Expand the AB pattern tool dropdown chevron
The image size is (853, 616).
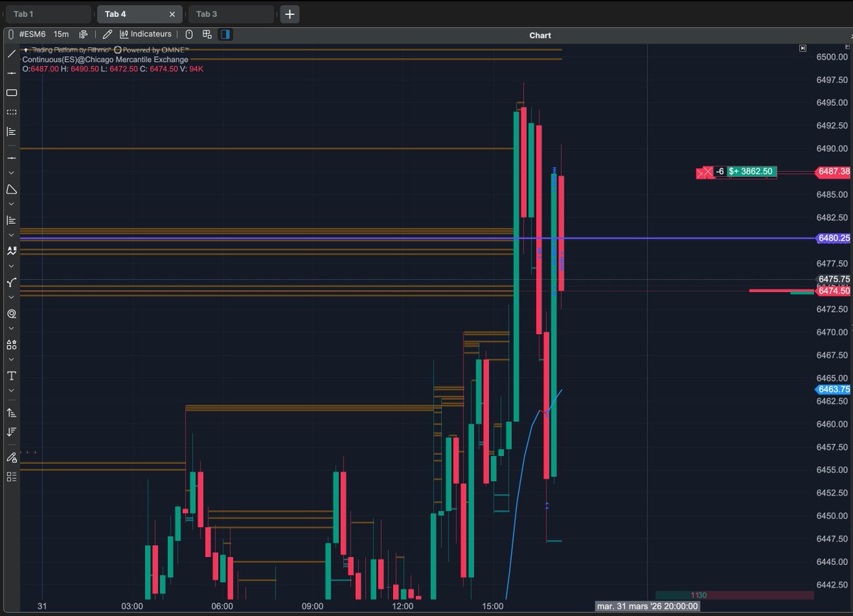[x=11, y=266]
